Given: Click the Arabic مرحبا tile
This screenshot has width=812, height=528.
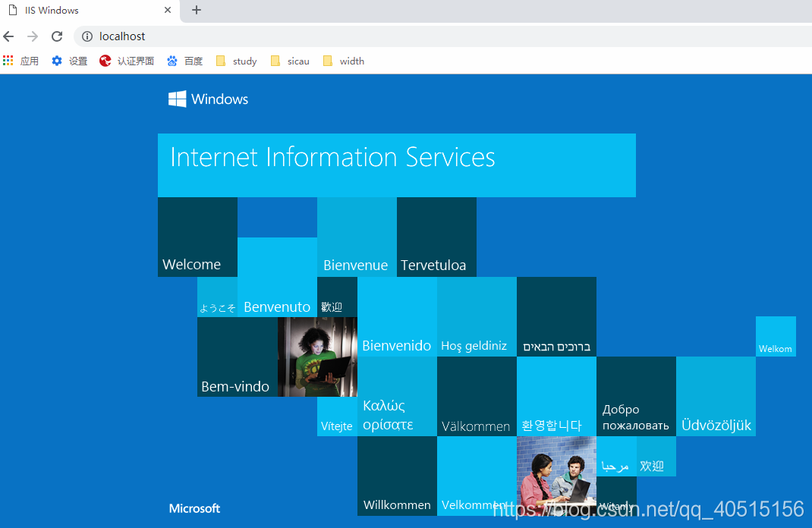Looking at the screenshot, I should tap(616, 457).
